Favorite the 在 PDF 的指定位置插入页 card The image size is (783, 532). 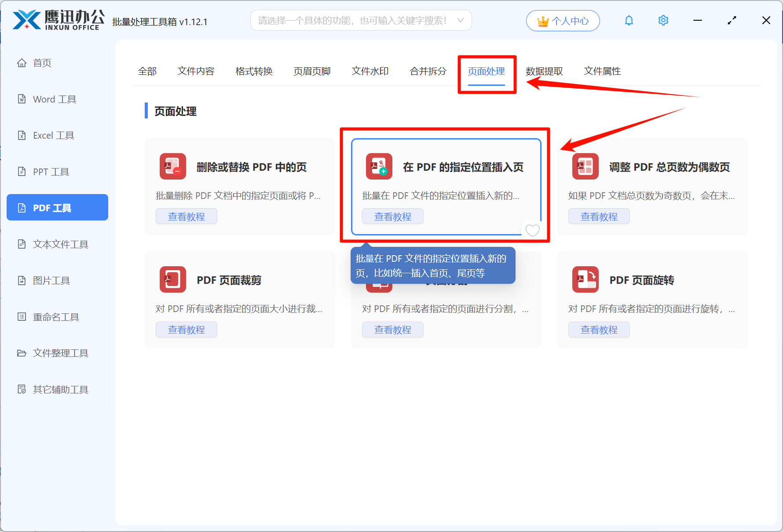click(532, 230)
